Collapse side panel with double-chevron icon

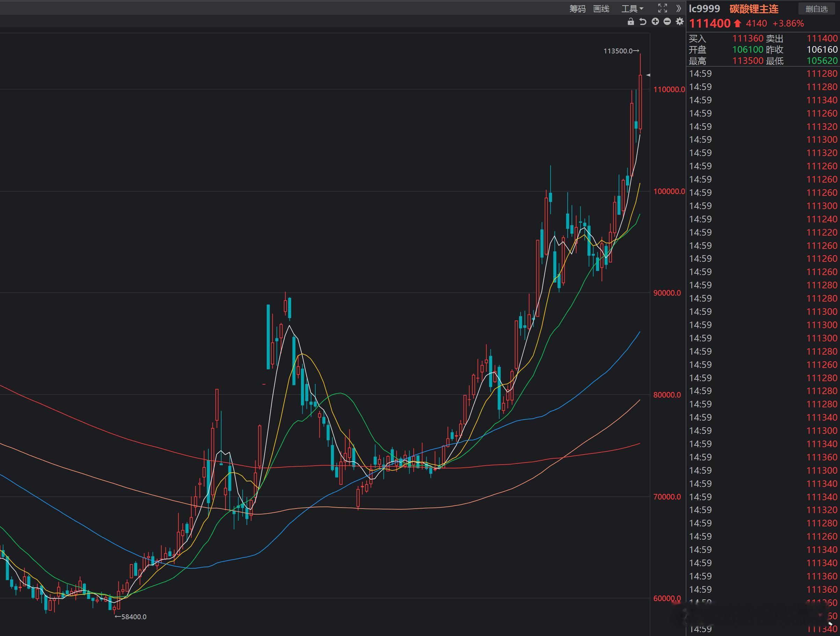(x=678, y=8)
